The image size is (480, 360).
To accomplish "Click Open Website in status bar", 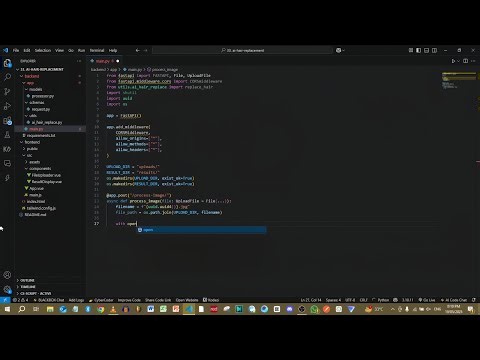I will coord(187,300).
